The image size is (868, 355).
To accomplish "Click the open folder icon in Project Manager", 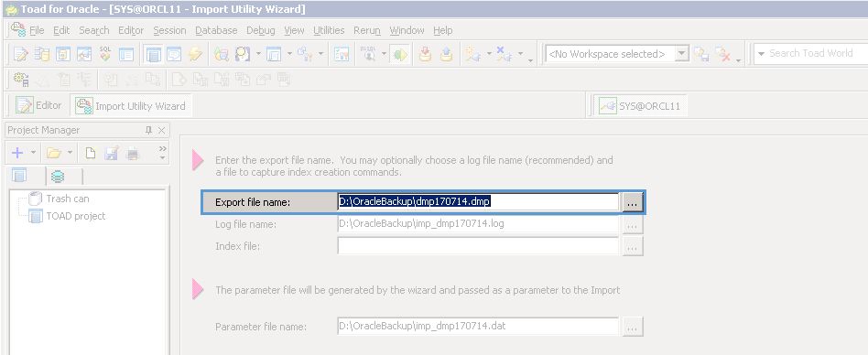I will tap(54, 153).
